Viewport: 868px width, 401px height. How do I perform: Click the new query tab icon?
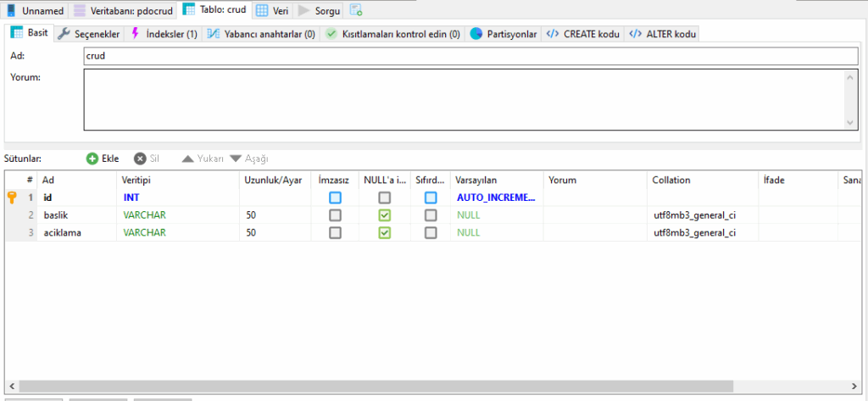356,10
